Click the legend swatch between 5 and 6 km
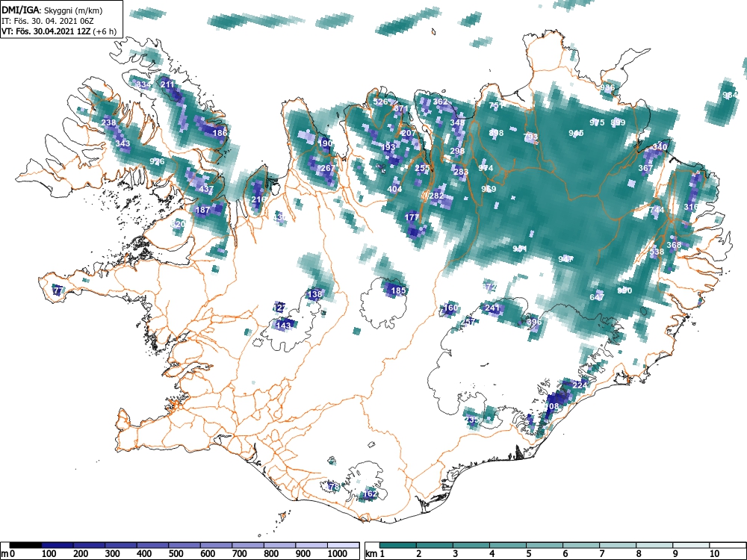The height and width of the screenshot is (560, 747). click(545, 545)
